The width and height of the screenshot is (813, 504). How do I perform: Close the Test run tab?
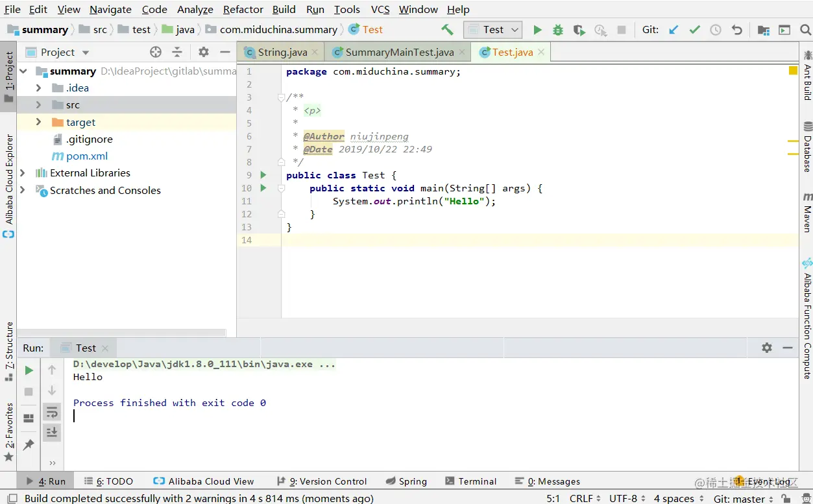pos(104,348)
